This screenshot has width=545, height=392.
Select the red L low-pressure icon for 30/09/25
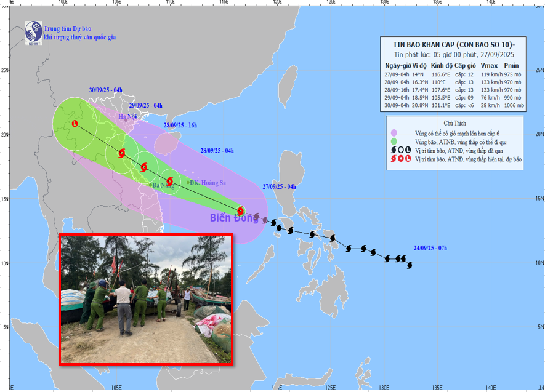point(75,124)
